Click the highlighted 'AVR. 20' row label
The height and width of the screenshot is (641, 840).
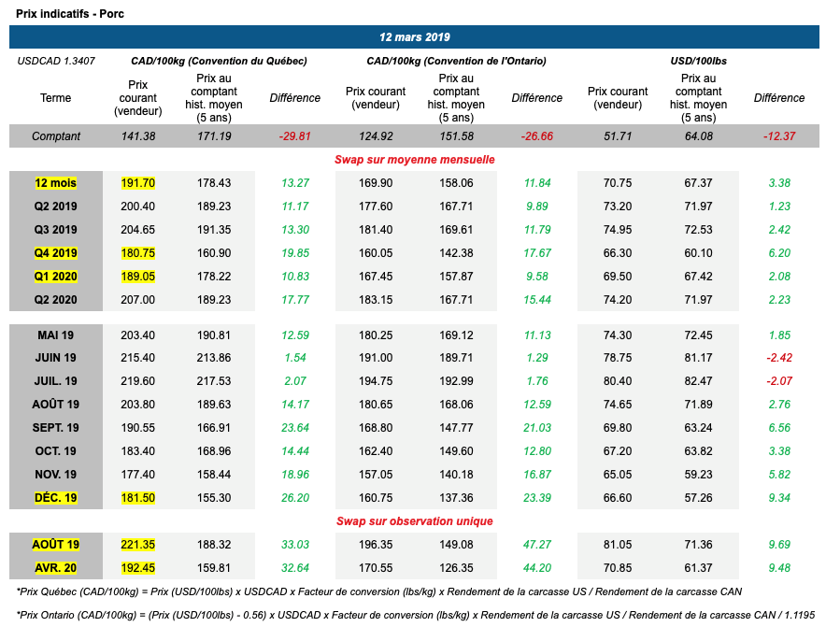coord(56,567)
